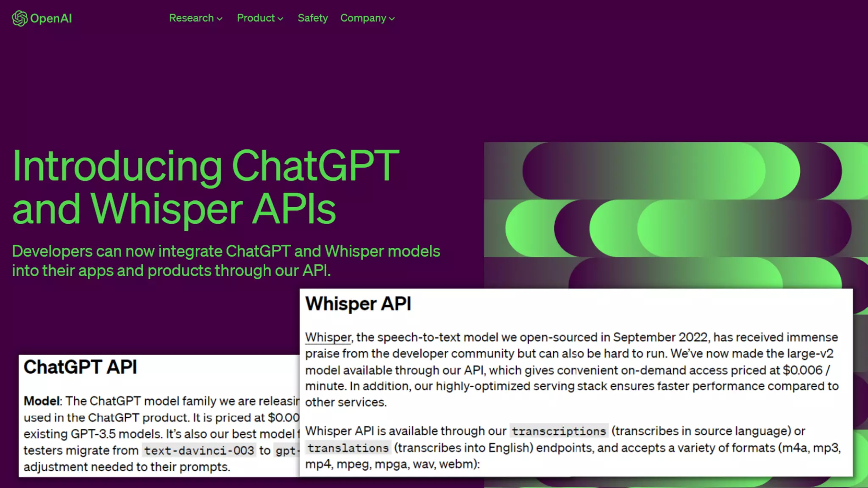Click the bold Model label
The image size is (868, 488).
[42, 401]
